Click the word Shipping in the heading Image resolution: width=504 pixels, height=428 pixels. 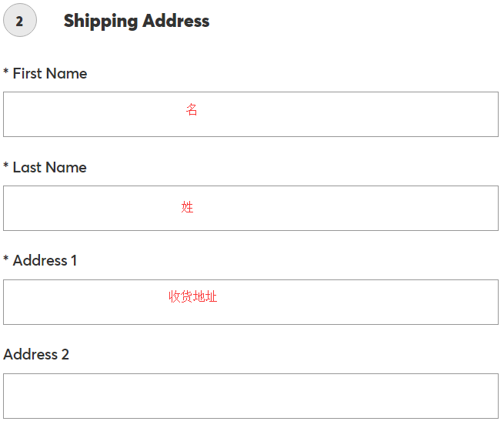98,22
